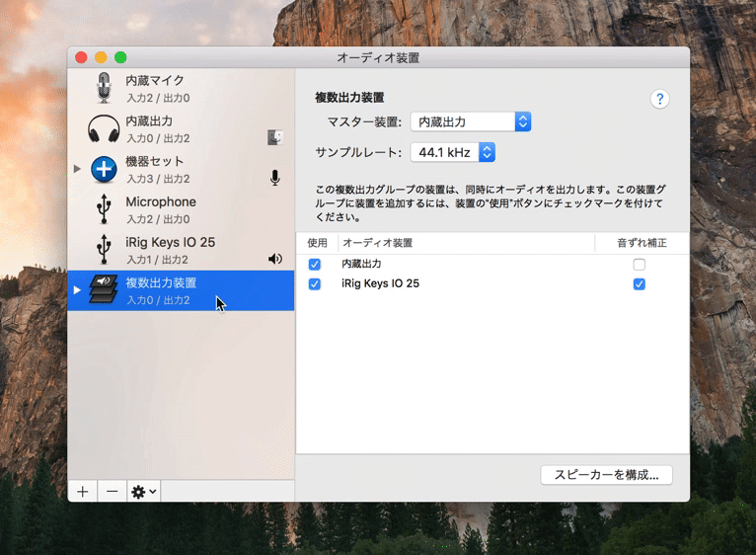The image size is (756, 555).
Task: Click the default-input mic icon on 機器セット row
Action: pyautogui.click(x=274, y=178)
